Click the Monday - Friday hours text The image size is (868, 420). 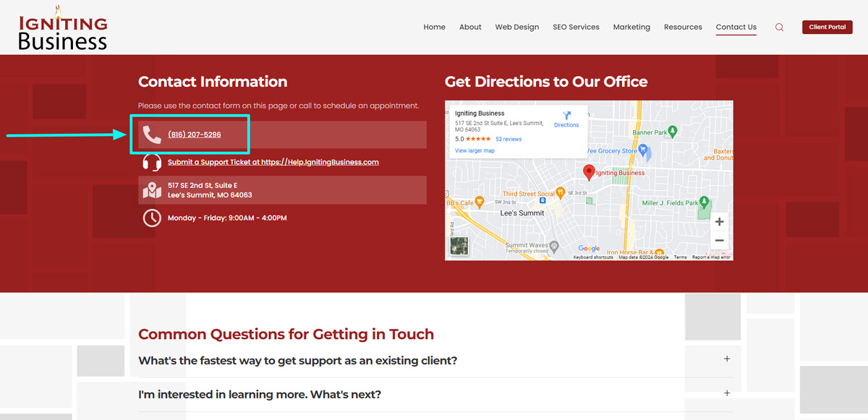227,218
